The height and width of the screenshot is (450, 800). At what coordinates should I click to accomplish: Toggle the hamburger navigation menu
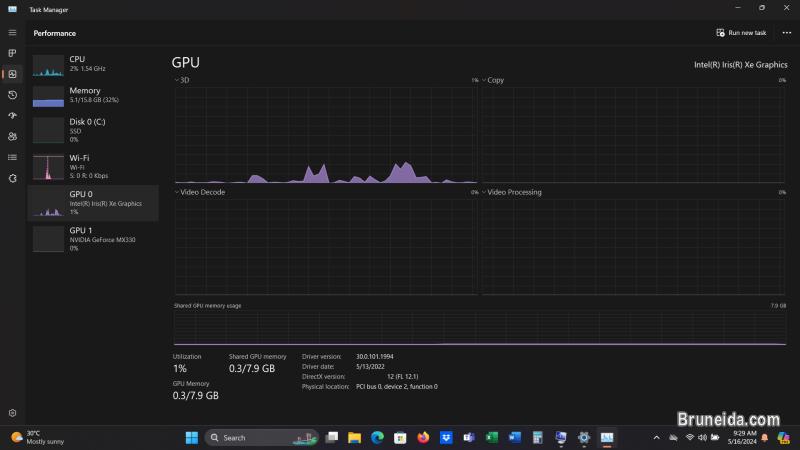pyautogui.click(x=12, y=32)
